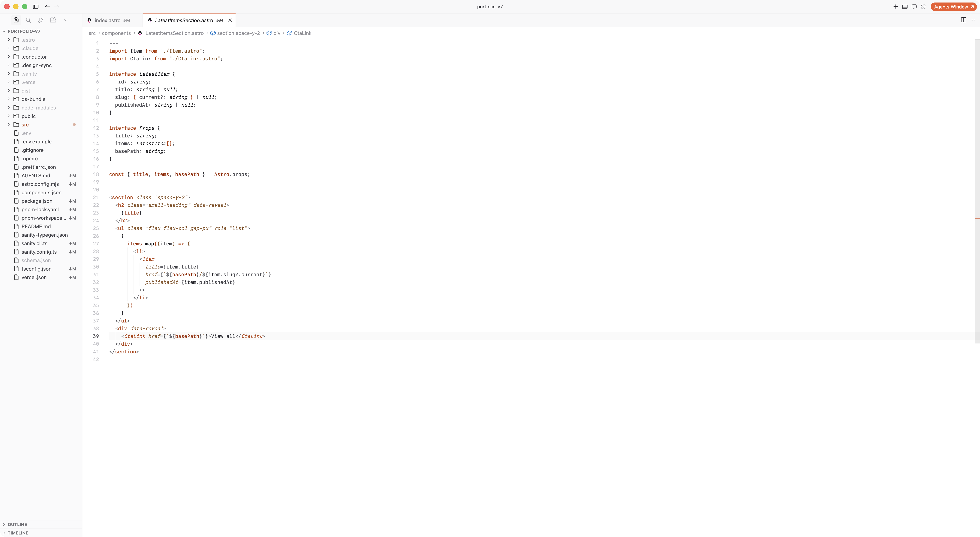Click the plus icon in title bar
The image size is (980, 537).
[896, 7]
